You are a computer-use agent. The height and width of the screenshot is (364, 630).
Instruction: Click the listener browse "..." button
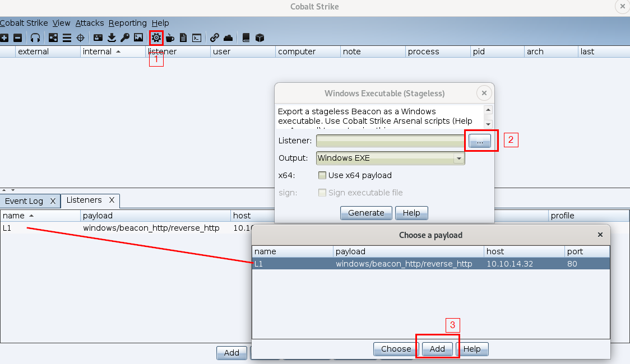(x=480, y=141)
